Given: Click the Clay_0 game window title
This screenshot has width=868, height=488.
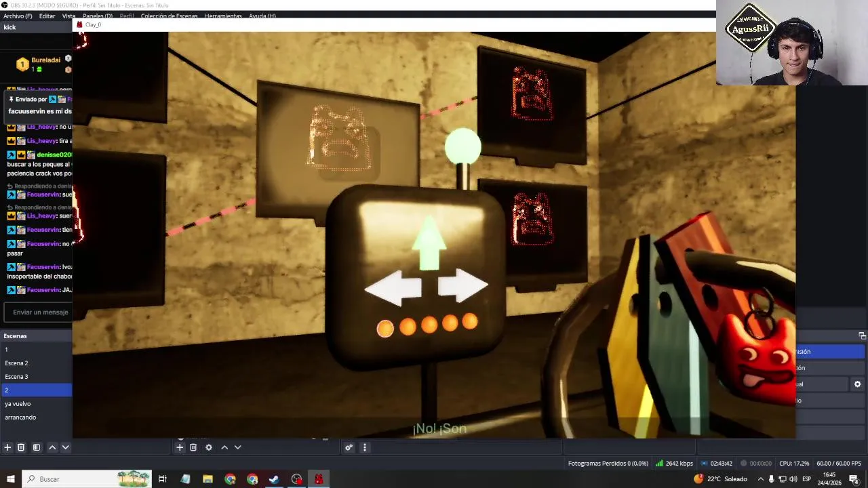Looking at the screenshot, I should (x=94, y=25).
